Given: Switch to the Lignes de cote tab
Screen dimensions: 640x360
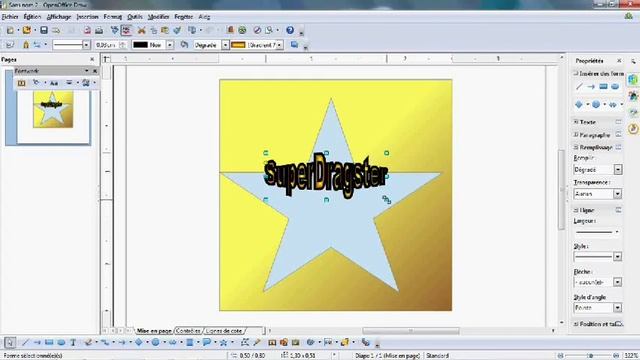Looking at the screenshot, I should pyautogui.click(x=224, y=331).
